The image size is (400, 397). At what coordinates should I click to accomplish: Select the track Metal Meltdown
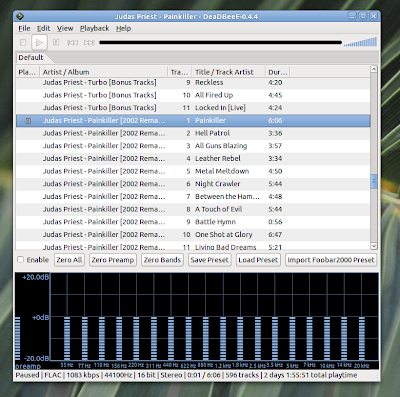[x=193, y=171]
